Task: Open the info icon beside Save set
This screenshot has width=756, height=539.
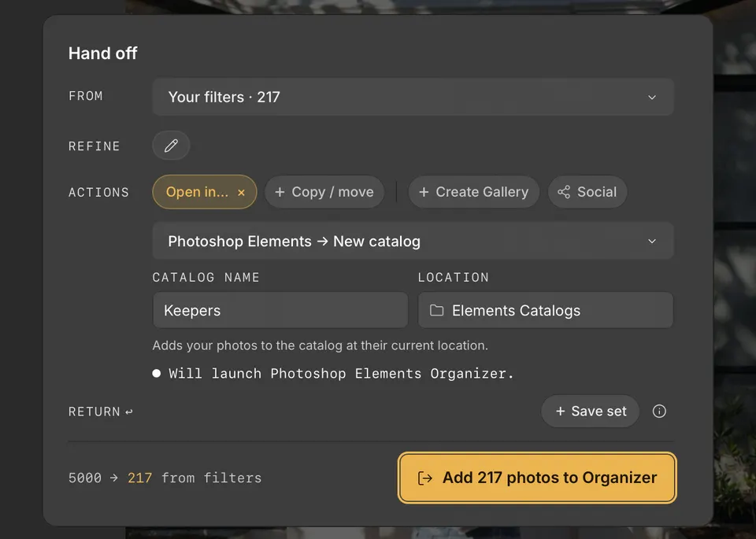Action: pyautogui.click(x=659, y=412)
